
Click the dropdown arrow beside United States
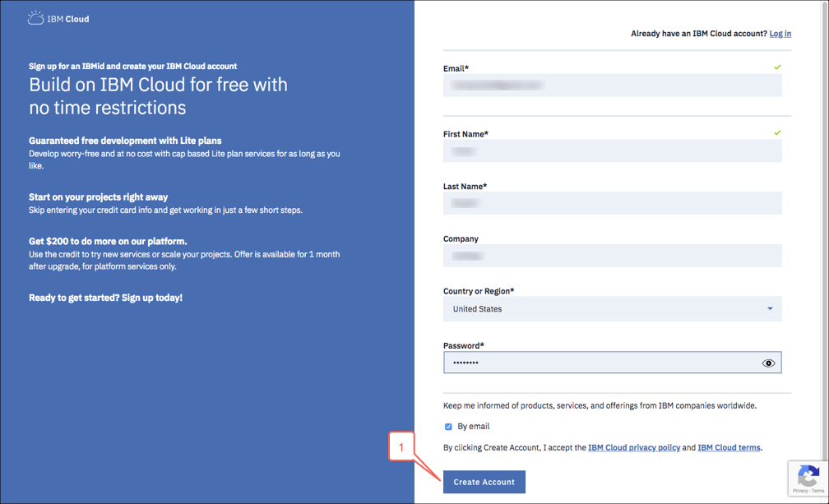pyautogui.click(x=770, y=308)
